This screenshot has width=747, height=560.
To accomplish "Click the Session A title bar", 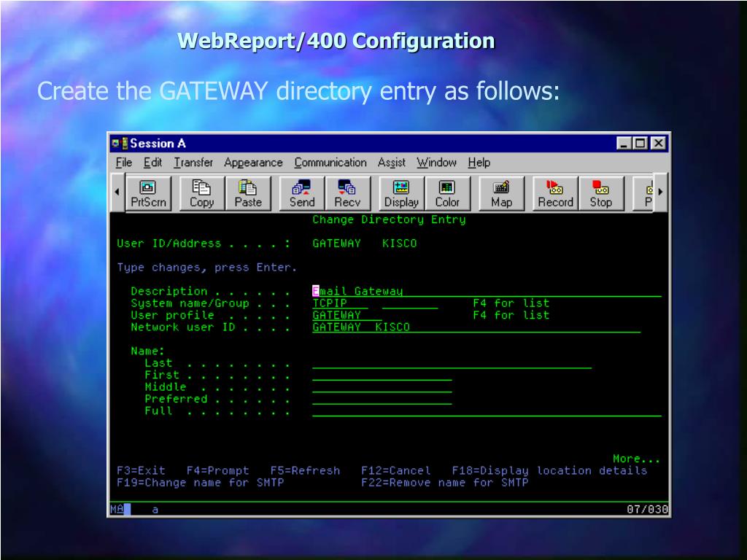I will pyautogui.click(x=389, y=144).
